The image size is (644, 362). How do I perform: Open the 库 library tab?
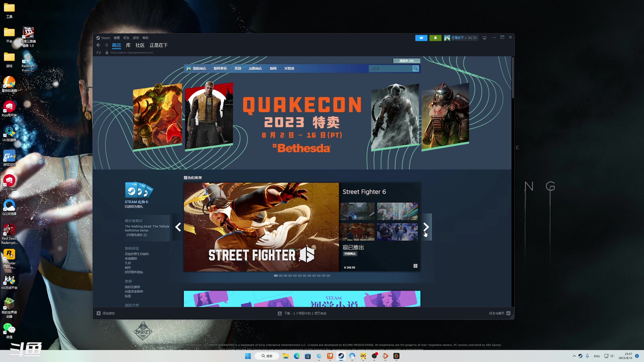128,45
